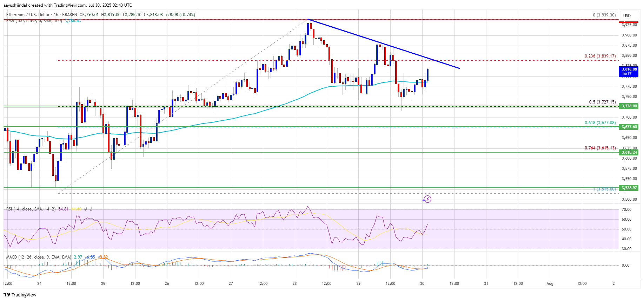Select the 0.764 Fibonacci level label
This screenshot has height=301, width=644.
coord(600,148)
